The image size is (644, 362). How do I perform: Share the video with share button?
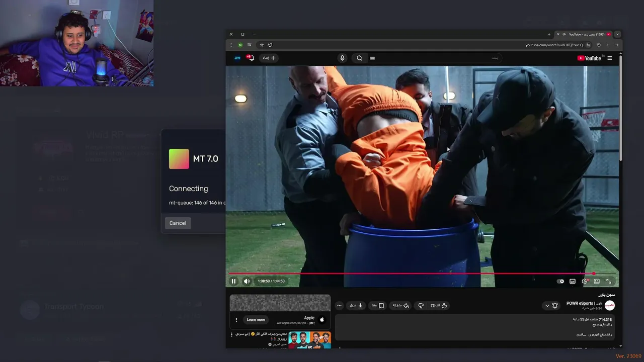400,305
